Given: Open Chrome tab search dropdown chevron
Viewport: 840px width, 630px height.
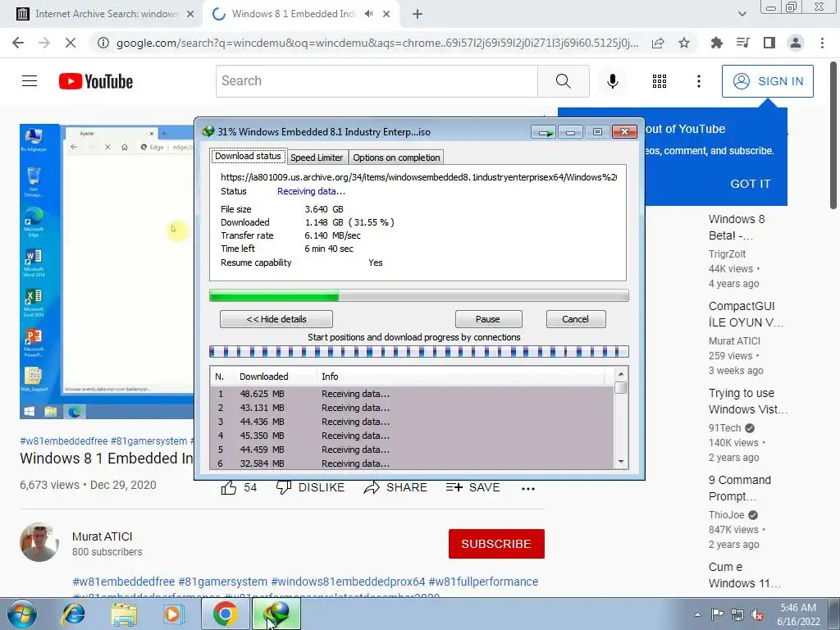Looking at the screenshot, I should 742,14.
